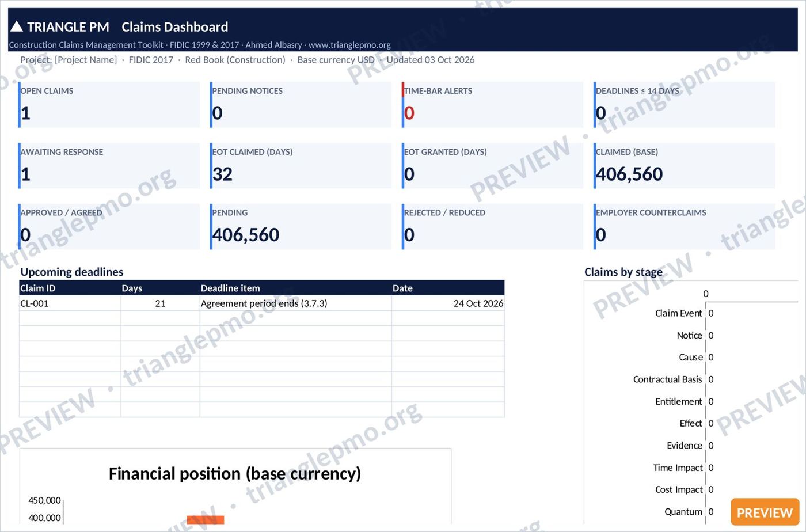Click the red Time-Bar Alerts value 0
806x532 pixels.
(x=409, y=113)
